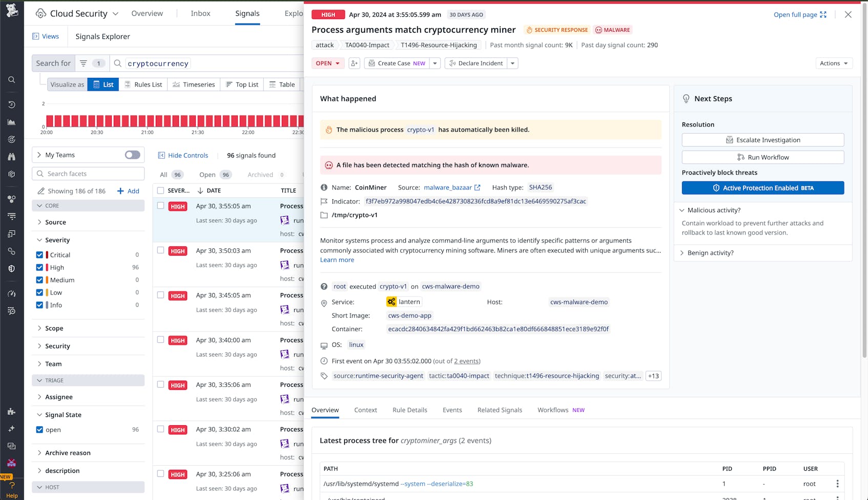The height and width of the screenshot is (500, 868).
Task: Open the Security shield icon in left sidebar
Action: (11, 268)
